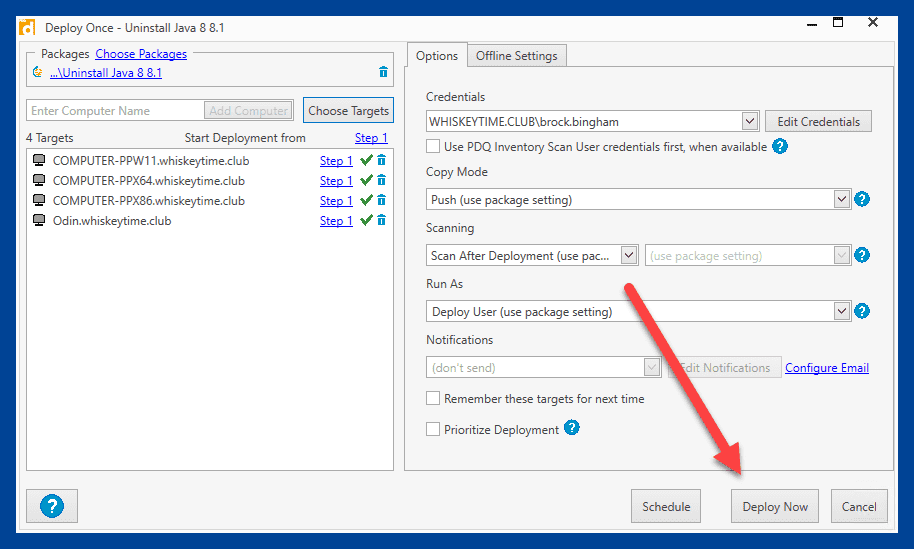This screenshot has height=549, width=914.
Task: Click the Schedule button
Action: point(666,506)
